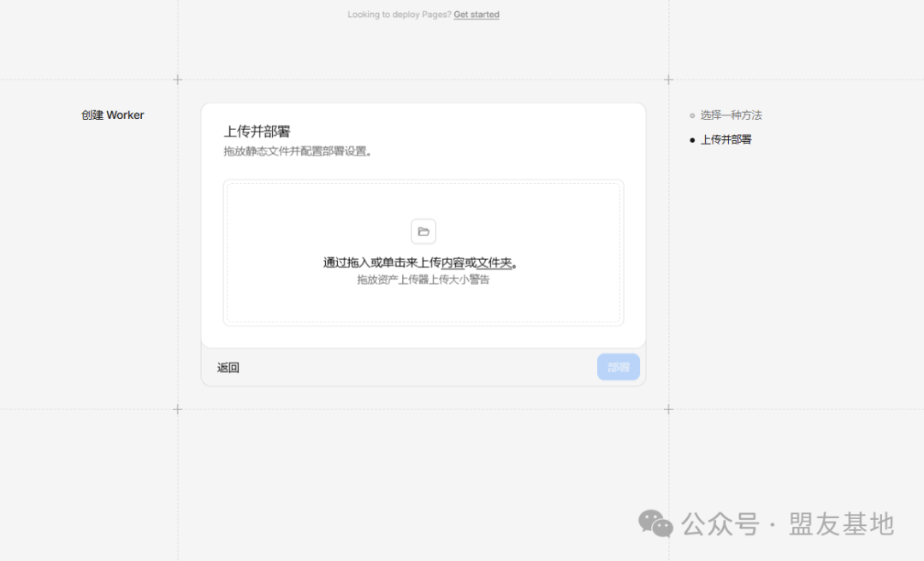924x561 pixels.
Task: Click the filled bullet beside the '上传并部署' step
Action: click(x=692, y=140)
